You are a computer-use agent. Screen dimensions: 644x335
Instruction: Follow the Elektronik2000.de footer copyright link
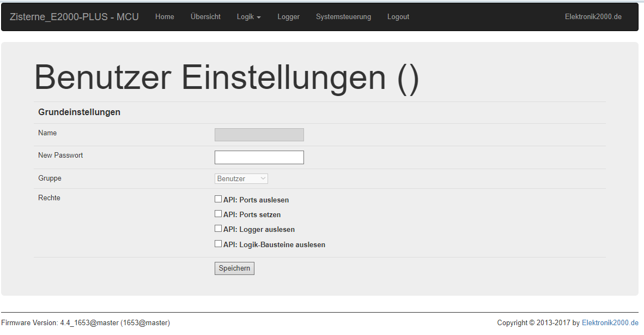pos(610,323)
